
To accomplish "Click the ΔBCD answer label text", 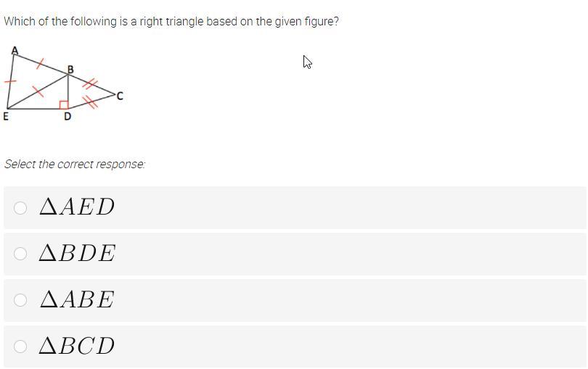I will (77, 347).
